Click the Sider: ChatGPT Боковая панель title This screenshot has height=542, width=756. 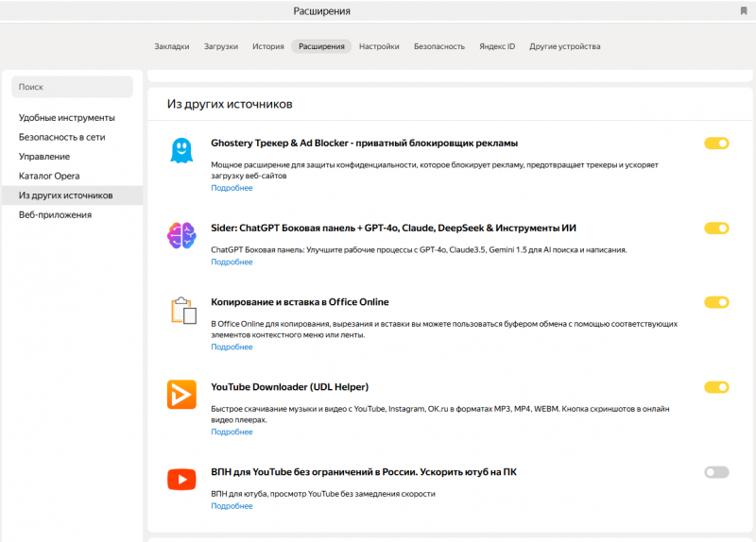pos(393,228)
